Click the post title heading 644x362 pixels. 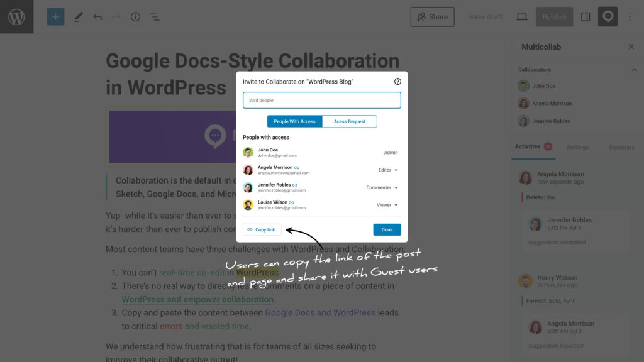(252, 74)
